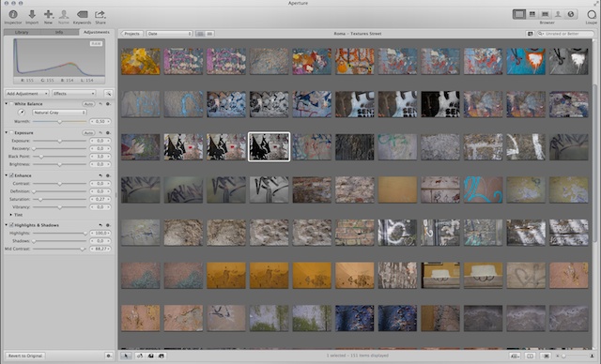Screen dimensions: 601x364
Task: Open the gear menu beside Revert to Original
Action: point(109,356)
